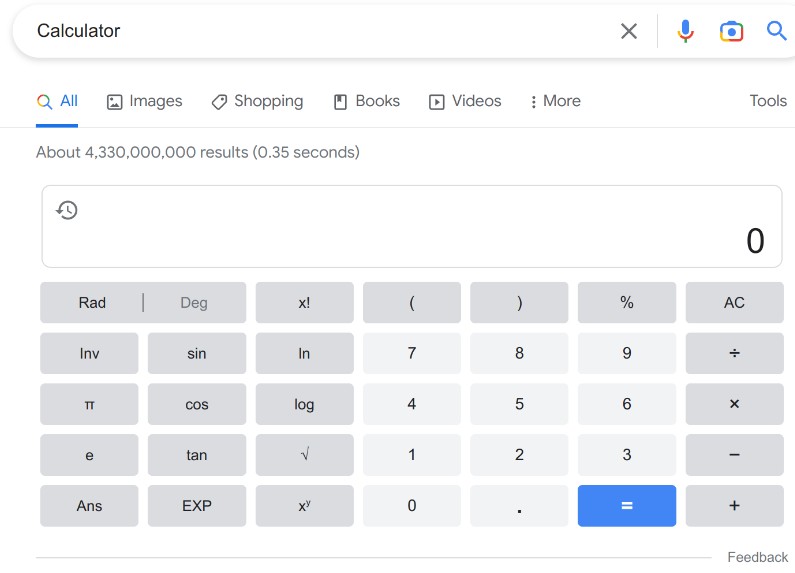Clear the calculator with AC button
The image size is (795, 573).
pos(734,303)
